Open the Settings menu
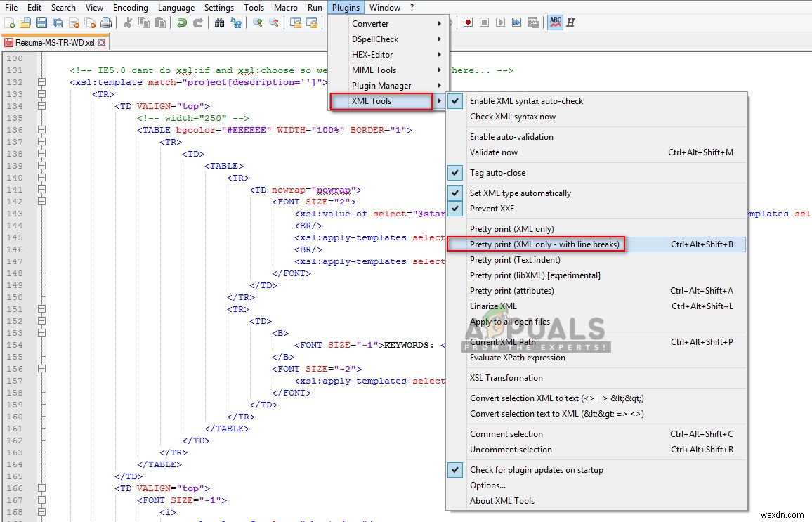This screenshot has height=522, width=812. tap(219, 7)
